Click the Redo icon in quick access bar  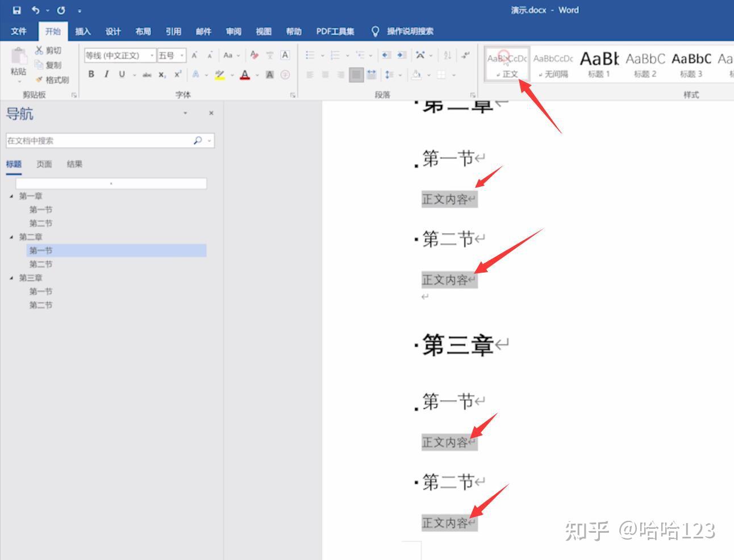point(61,10)
